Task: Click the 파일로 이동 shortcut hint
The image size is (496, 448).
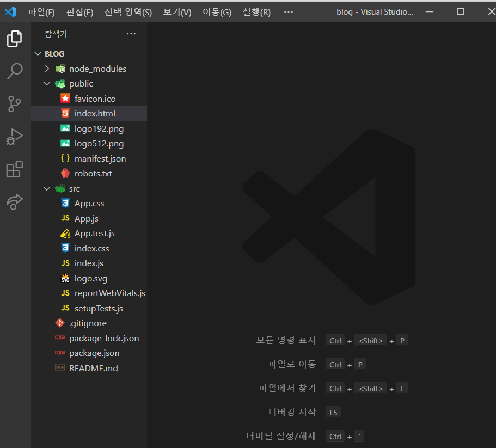Action: pyautogui.click(x=292, y=364)
